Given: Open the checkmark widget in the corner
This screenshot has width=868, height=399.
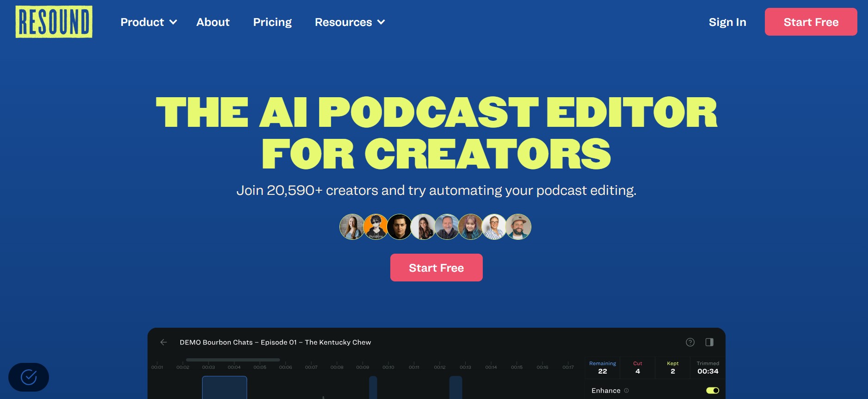Looking at the screenshot, I should pos(29,377).
